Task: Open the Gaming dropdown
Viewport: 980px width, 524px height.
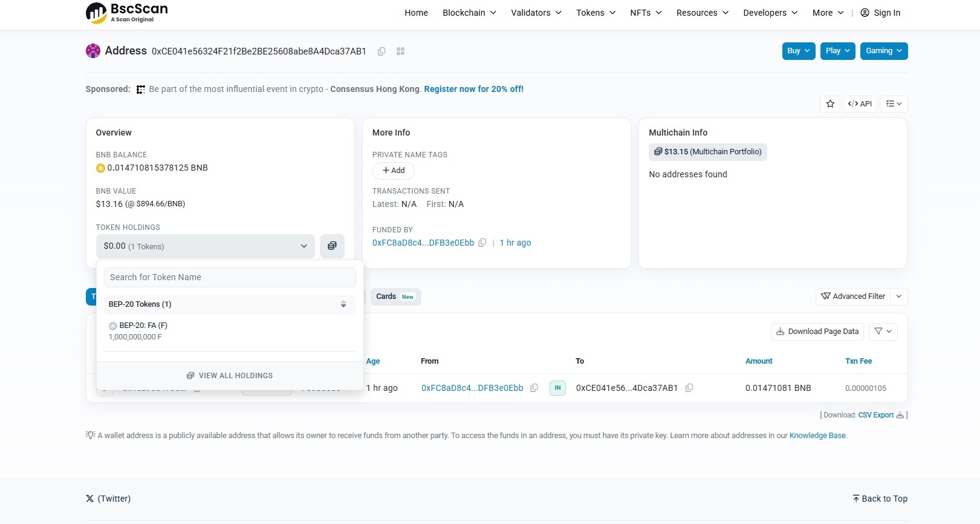Action: [884, 51]
